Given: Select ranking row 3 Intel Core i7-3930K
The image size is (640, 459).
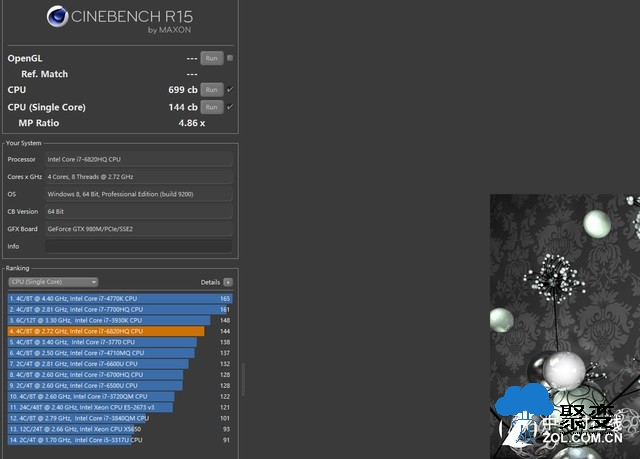Looking at the screenshot, I should pos(120,320).
